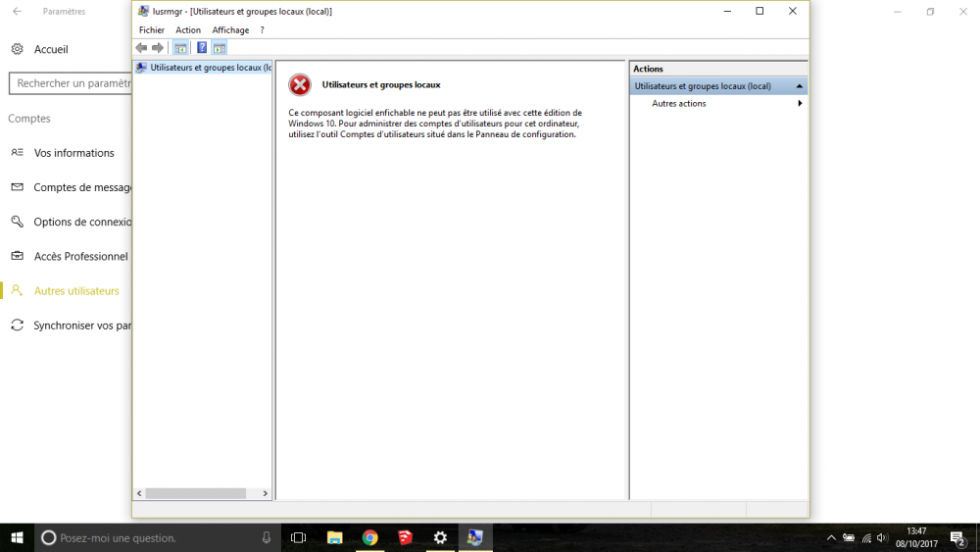Close the lusrmgr window

[x=793, y=11]
